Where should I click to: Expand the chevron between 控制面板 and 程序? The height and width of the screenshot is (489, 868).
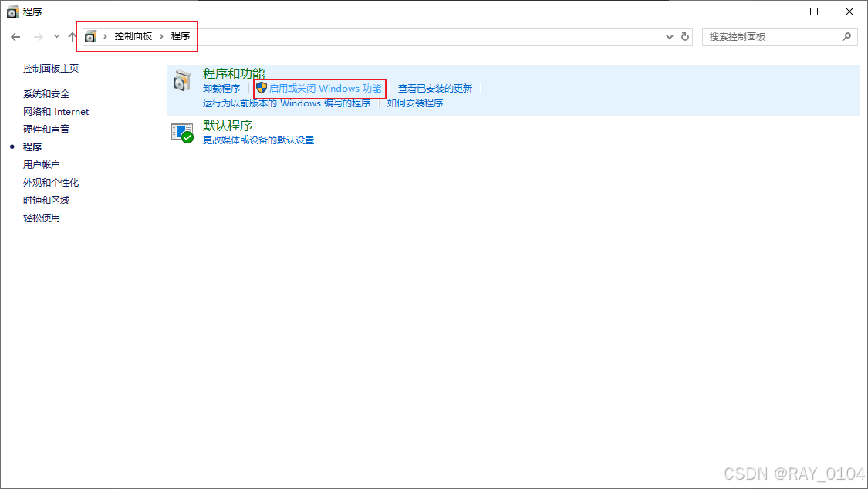162,36
